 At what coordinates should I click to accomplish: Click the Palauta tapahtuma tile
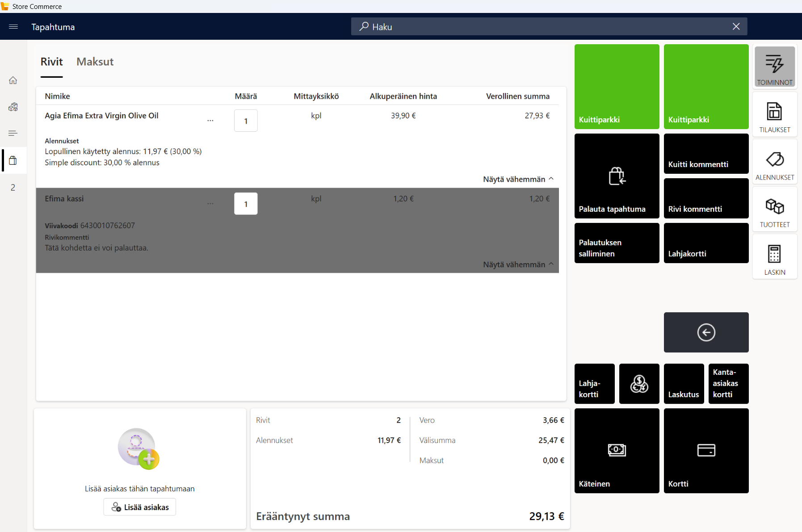617,176
